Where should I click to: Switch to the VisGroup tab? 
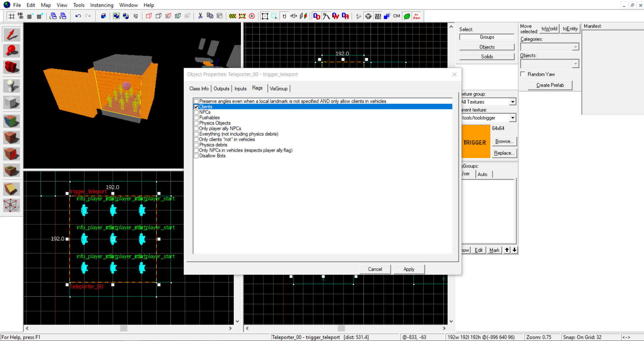click(279, 88)
